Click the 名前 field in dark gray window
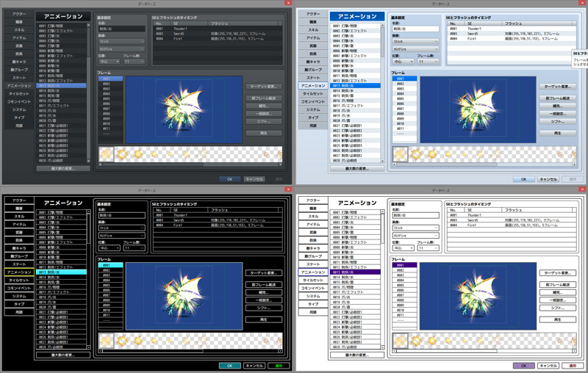588x373 pixels. [x=121, y=29]
